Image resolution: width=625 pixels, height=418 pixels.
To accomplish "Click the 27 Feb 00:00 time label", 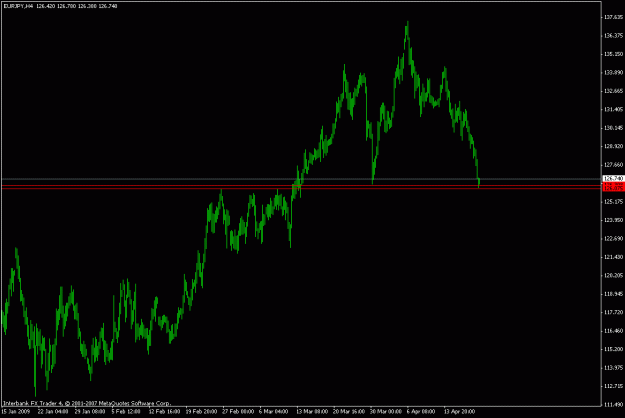I will (x=238, y=412).
